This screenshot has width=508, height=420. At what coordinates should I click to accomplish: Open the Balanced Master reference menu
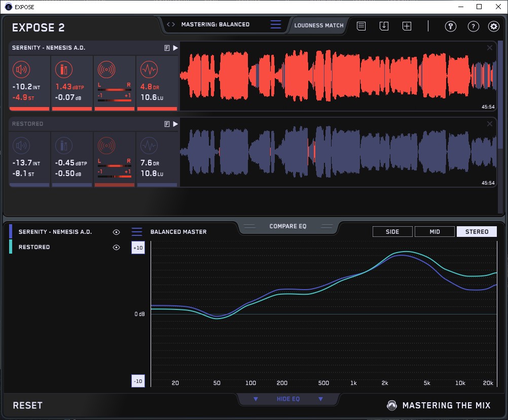[x=137, y=232]
